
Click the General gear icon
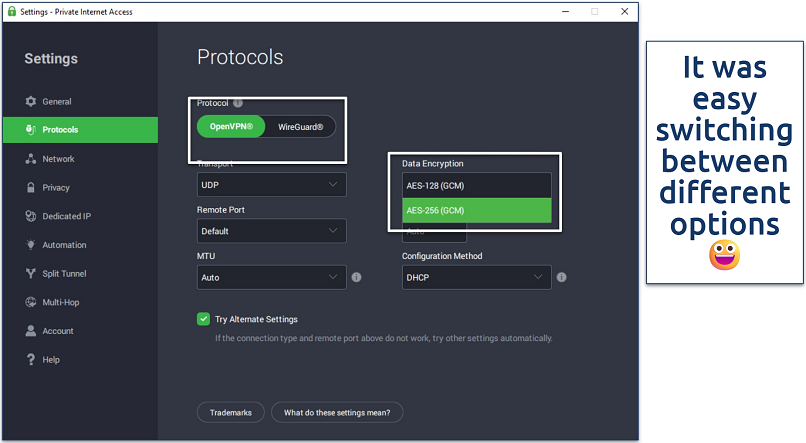[x=31, y=101]
